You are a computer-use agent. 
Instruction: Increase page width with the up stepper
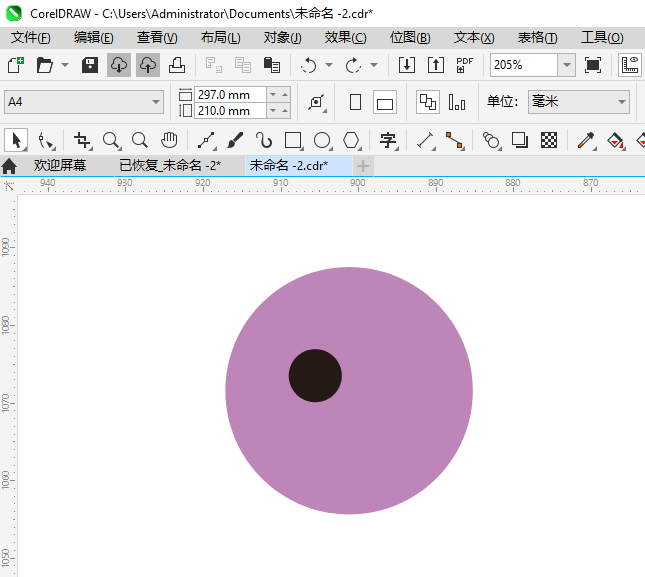point(285,95)
